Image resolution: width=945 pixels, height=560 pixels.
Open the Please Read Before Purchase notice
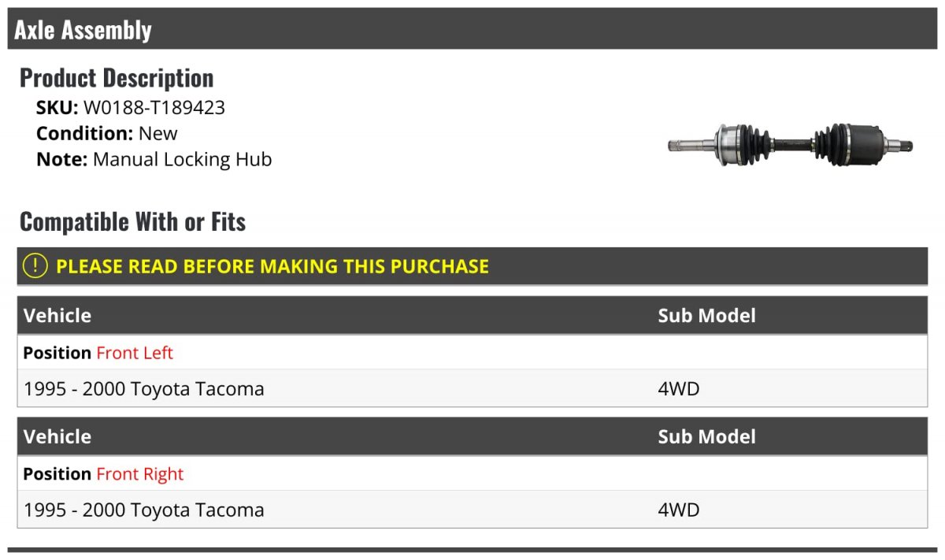pos(272,266)
